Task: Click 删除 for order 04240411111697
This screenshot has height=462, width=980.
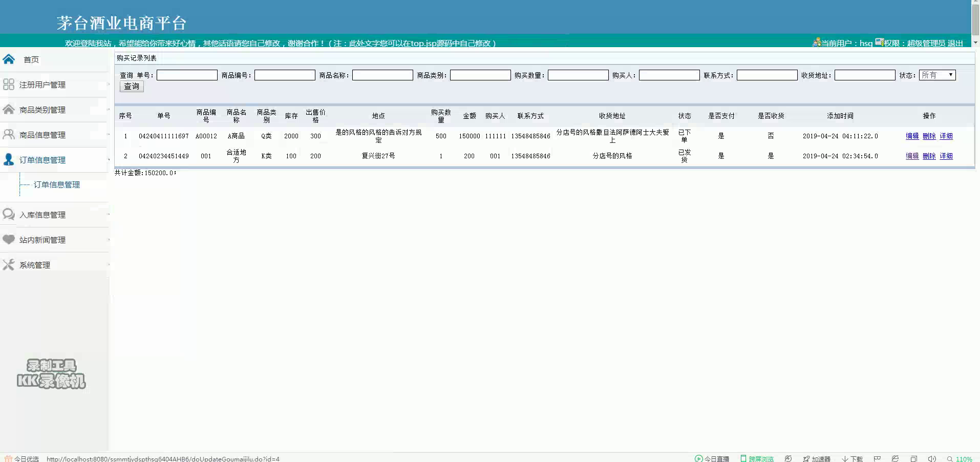Action: (929, 136)
